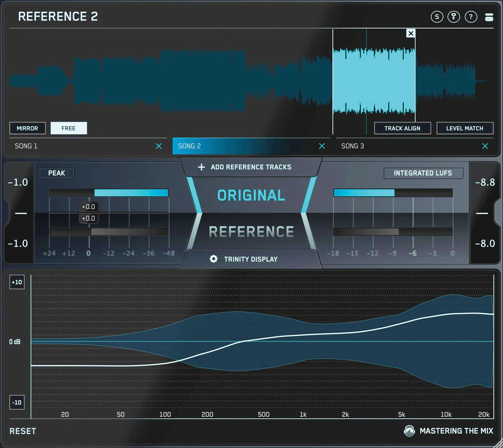Click the menu icon at top right
The image size is (503, 448).
(x=489, y=17)
